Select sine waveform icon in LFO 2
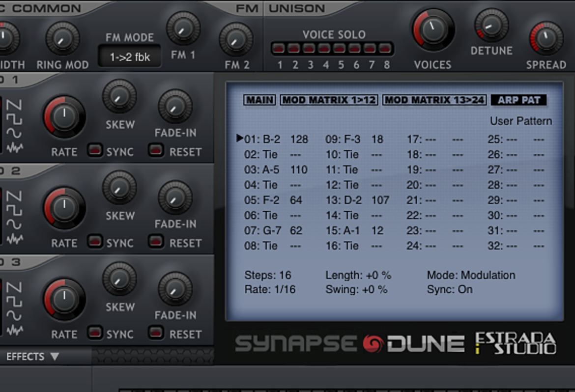Viewport: 575px width, 392px height. point(15,224)
